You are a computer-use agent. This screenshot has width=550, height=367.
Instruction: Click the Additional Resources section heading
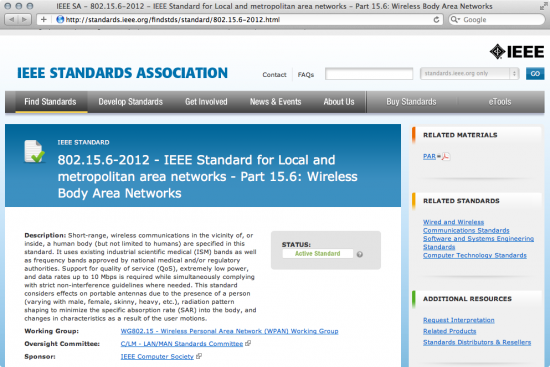(x=467, y=299)
